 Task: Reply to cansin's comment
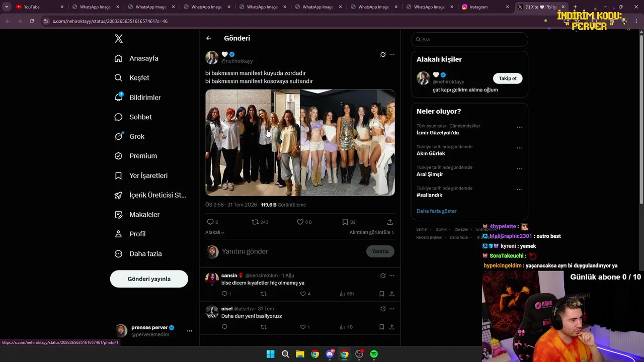[224, 294]
